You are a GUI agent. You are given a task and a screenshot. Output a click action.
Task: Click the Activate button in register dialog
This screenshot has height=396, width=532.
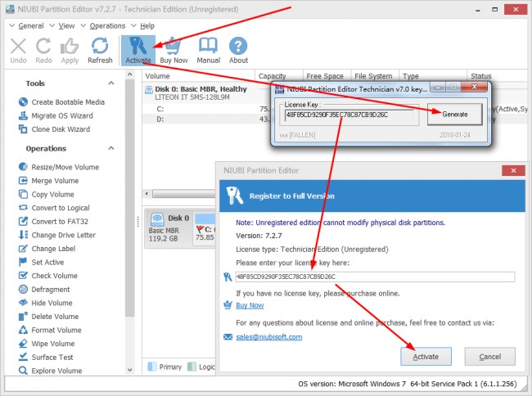[x=426, y=357]
